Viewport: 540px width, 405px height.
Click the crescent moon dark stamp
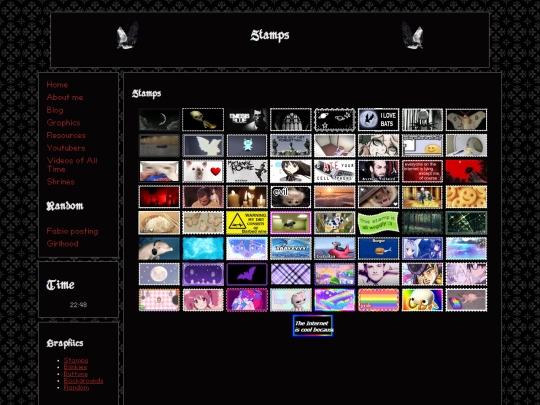pyautogui.click(x=159, y=120)
